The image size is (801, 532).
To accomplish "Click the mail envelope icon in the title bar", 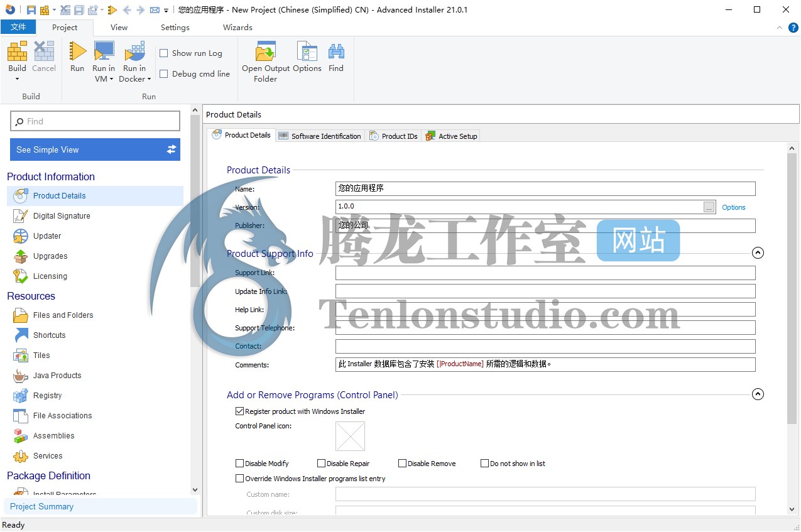I will (155, 10).
